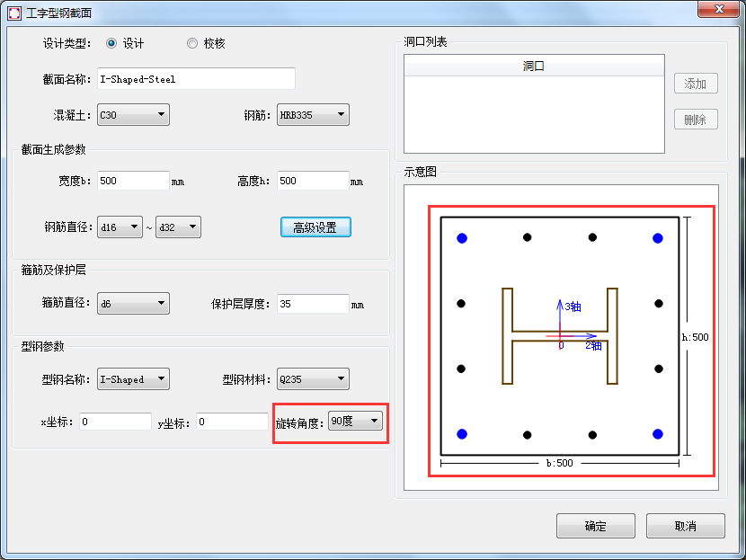Open the 旋转角度 90度 dropdown
Viewport: 746px width, 560px height.
(355, 421)
